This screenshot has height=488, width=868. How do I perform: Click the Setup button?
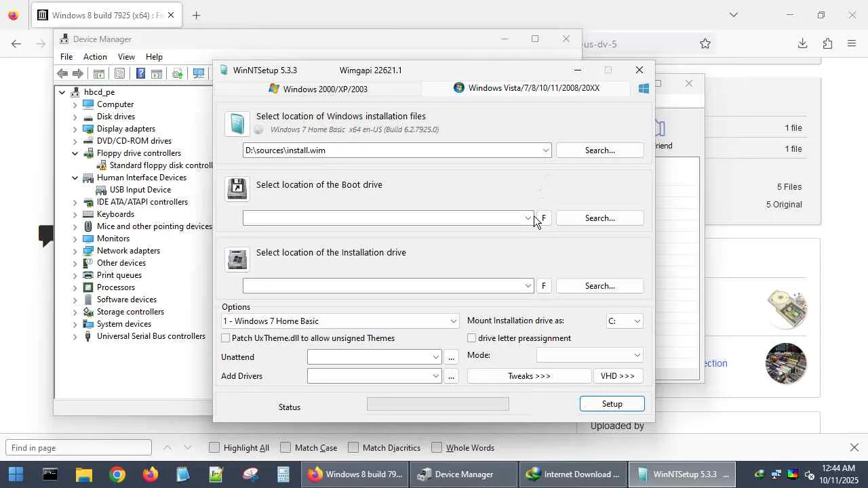tap(612, 404)
